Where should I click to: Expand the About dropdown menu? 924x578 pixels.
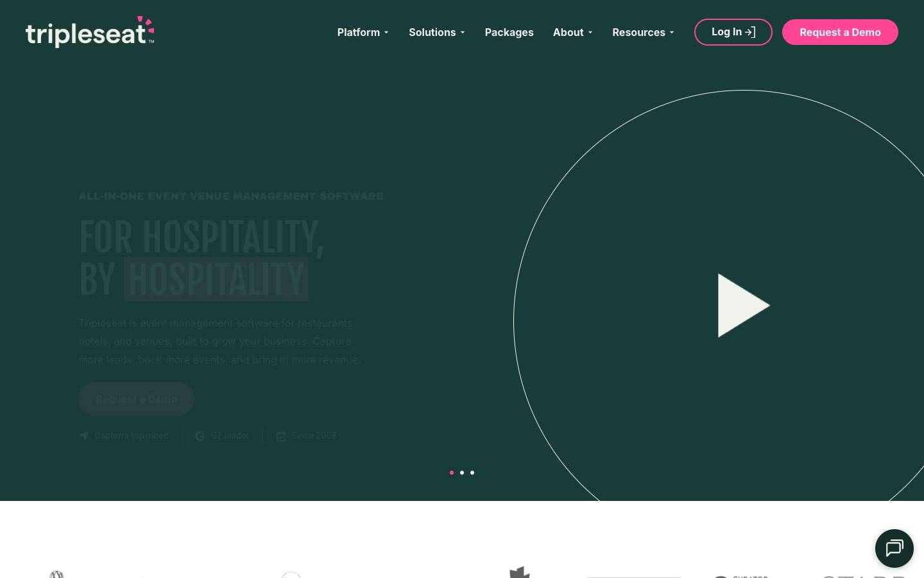pyautogui.click(x=573, y=32)
